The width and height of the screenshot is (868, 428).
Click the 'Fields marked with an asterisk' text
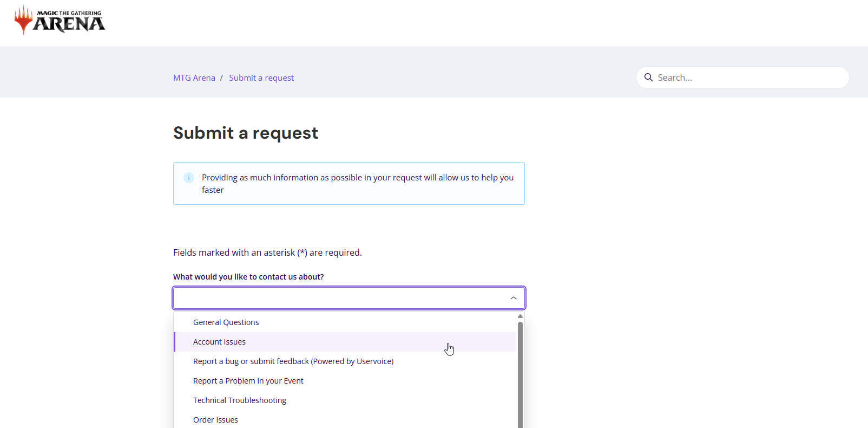(267, 252)
